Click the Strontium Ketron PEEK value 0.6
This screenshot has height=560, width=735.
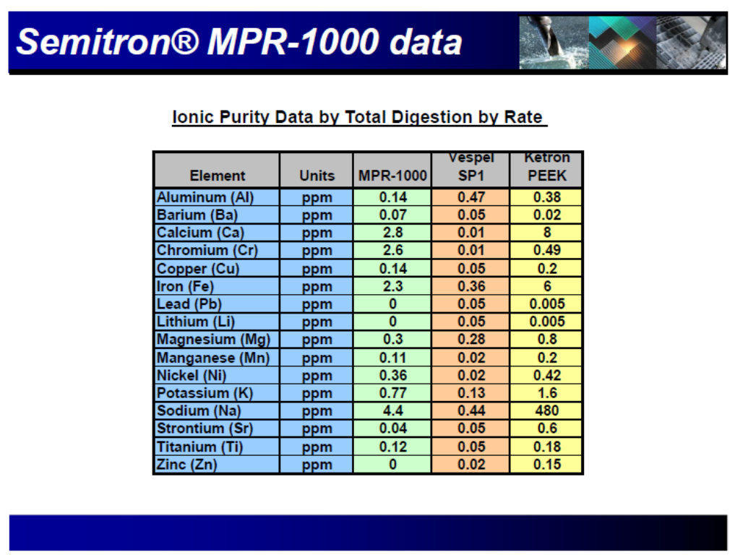pyautogui.click(x=546, y=428)
